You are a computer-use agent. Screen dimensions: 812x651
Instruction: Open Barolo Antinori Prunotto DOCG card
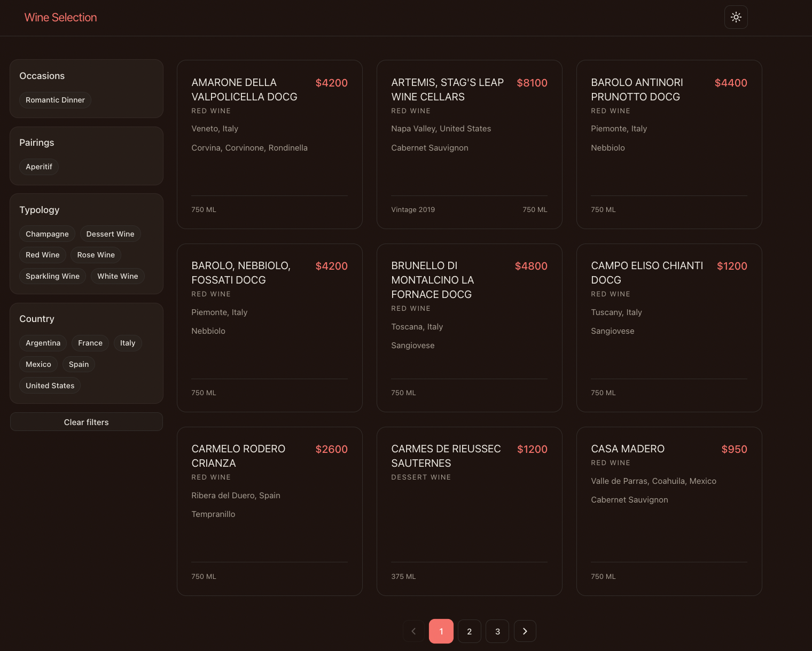click(x=669, y=144)
